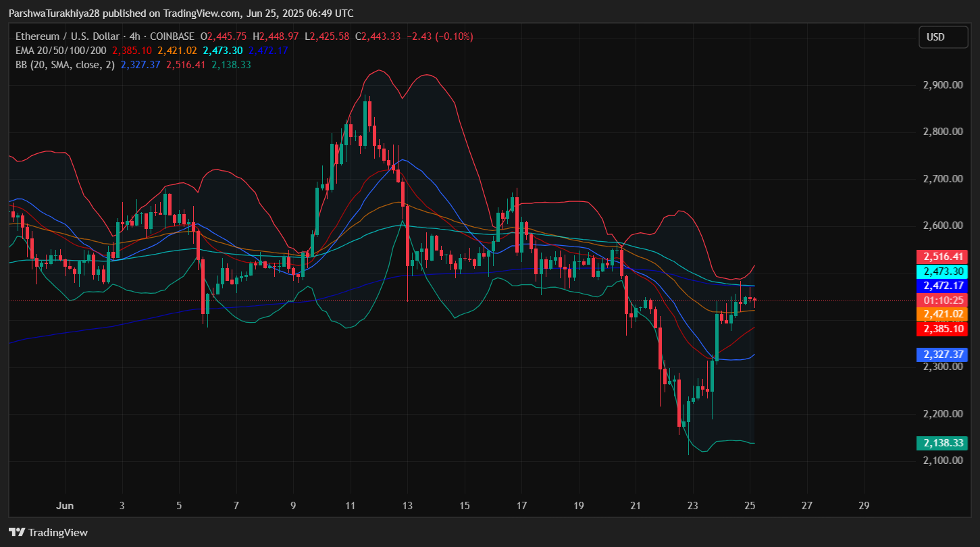Click the USD currency button
The image size is (980, 547).
tap(944, 37)
